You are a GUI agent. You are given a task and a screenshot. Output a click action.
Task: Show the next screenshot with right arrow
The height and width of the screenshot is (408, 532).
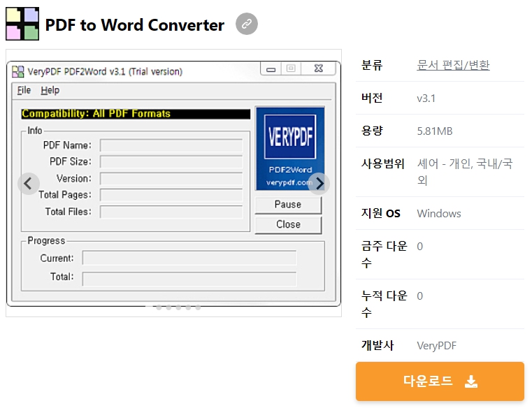(319, 184)
